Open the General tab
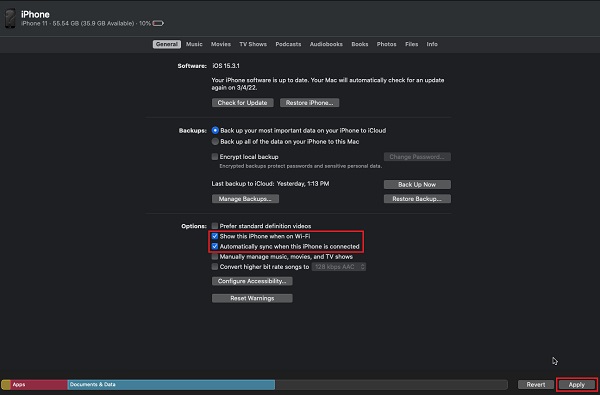Viewport: 600px width, 395px height. 167,44
